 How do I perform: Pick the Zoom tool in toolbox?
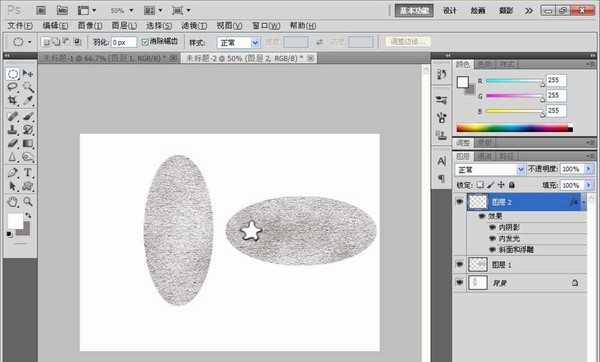(28, 202)
